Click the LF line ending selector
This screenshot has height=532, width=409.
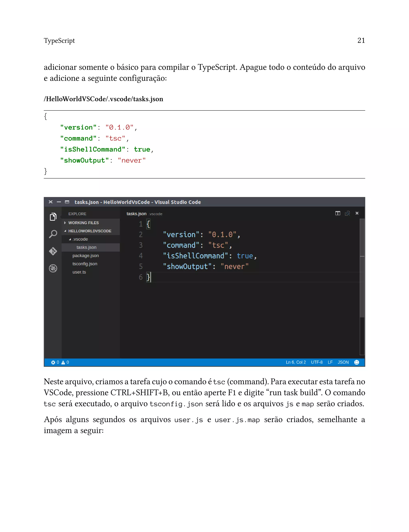330,362
